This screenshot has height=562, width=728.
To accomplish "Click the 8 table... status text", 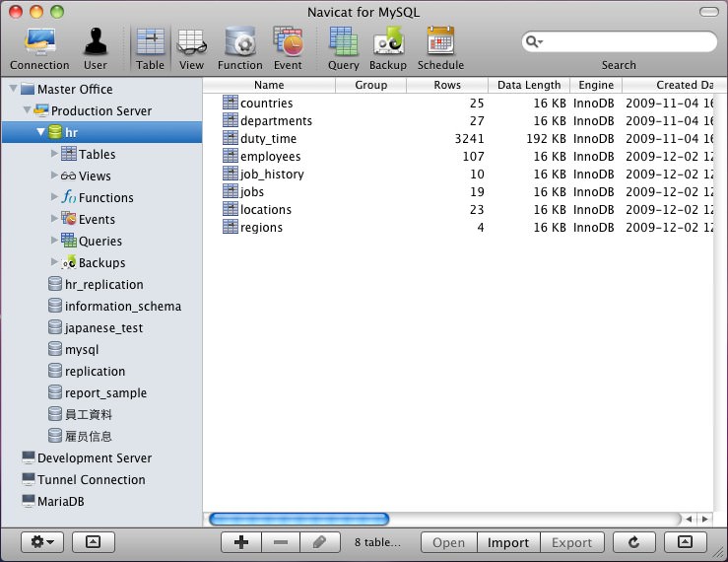I will point(377,542).
